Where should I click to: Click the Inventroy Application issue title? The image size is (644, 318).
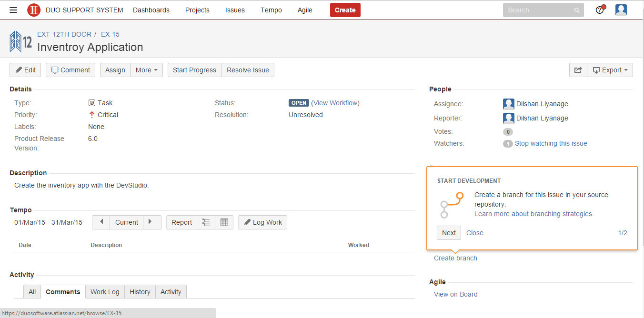[x=90, y=47]
